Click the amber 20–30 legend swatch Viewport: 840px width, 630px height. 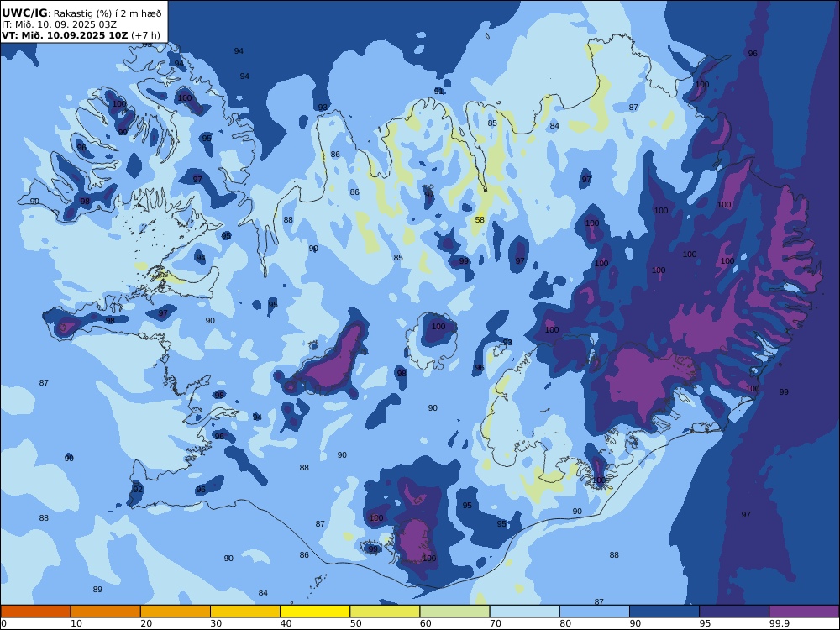[x=176, y=612]
